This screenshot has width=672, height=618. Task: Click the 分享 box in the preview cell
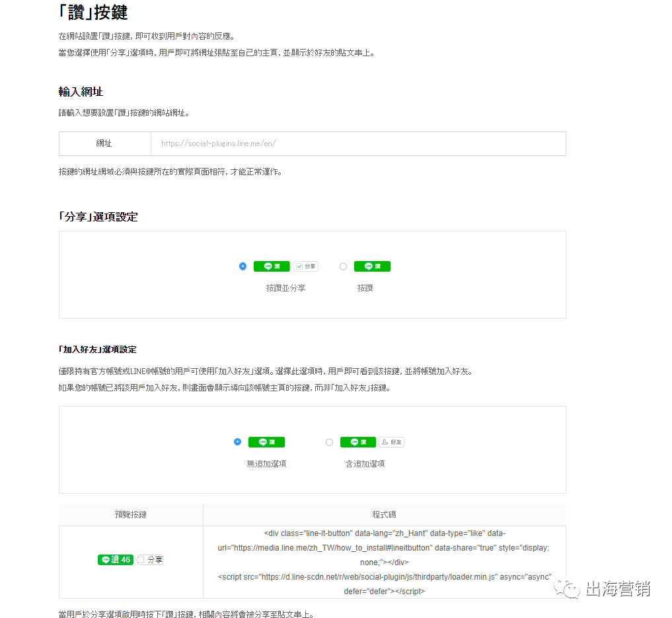(149, 559)
